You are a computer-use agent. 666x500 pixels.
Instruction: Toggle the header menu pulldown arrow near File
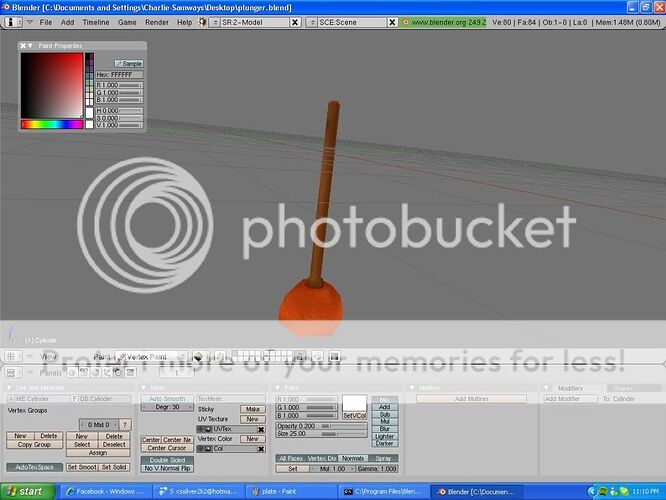tap(30, 22)
